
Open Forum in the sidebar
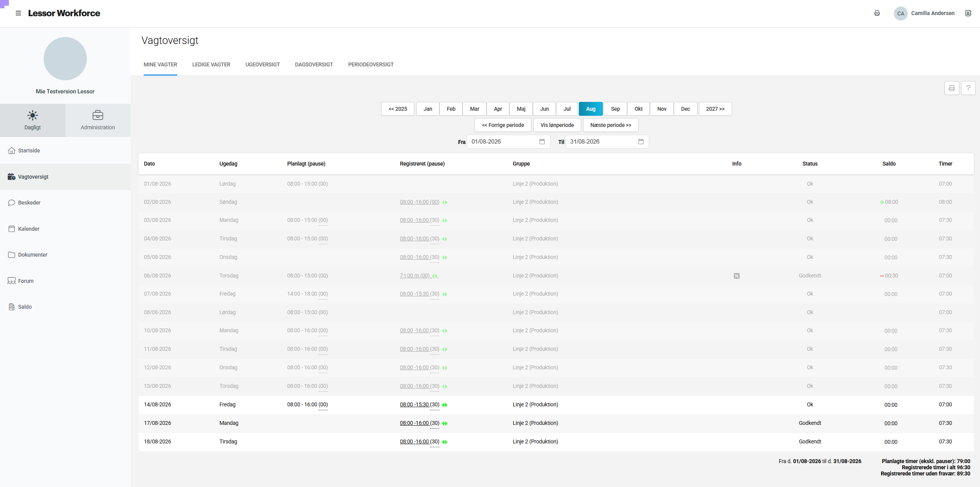click(65, 281)
